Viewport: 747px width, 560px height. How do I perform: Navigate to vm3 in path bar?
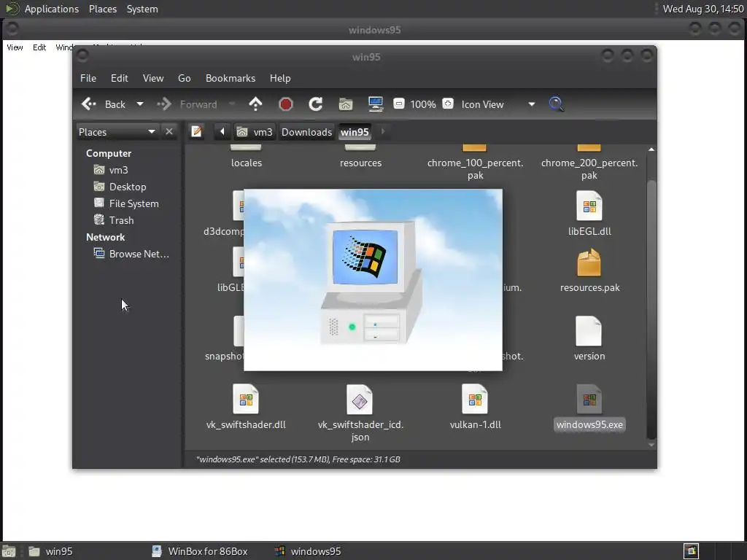(255, 132)
